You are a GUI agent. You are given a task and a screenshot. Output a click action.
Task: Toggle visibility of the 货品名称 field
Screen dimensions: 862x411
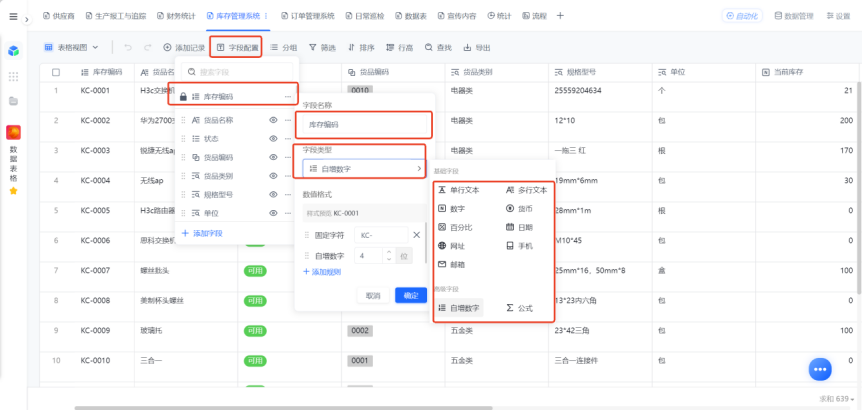(x=273, y=120)
